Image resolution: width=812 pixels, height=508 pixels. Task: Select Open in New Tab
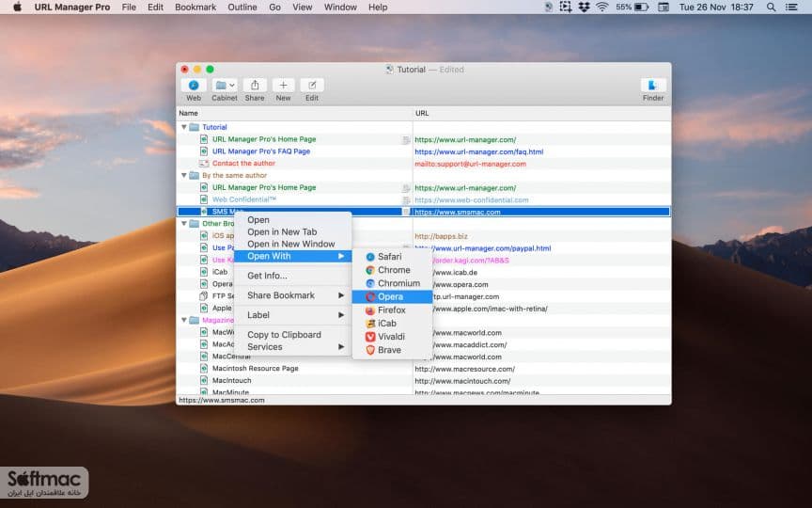click(292, 231)
